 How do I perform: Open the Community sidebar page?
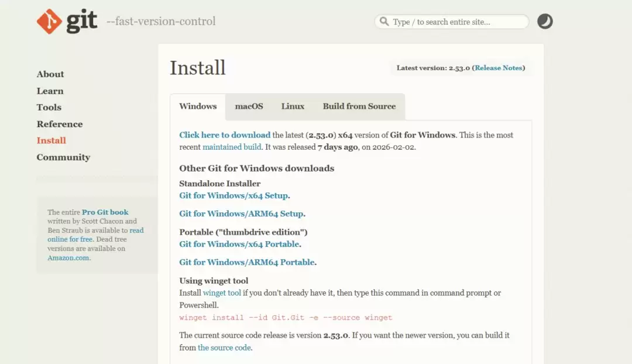pyautogui.click(x=63, y=157)
